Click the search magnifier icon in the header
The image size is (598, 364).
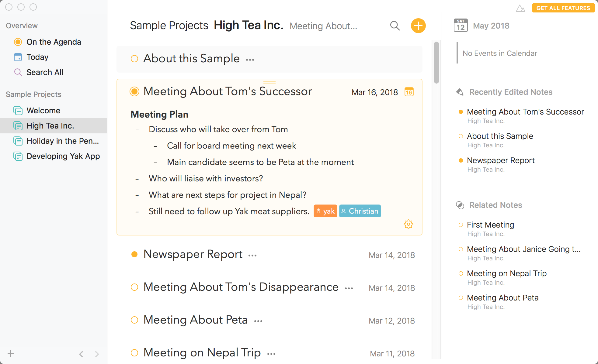click(x=395, y=26)
